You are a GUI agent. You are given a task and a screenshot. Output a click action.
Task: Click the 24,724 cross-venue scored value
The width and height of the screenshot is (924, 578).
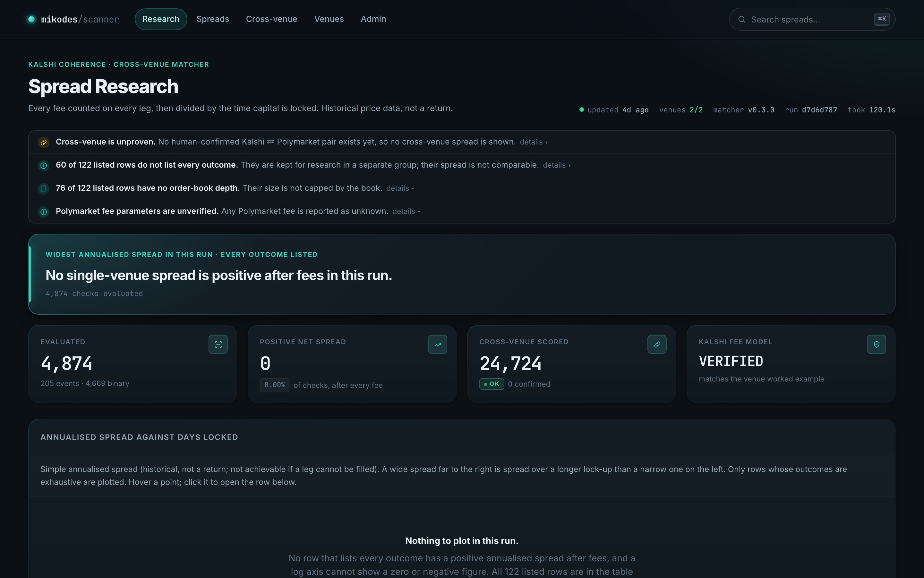tap(510, 363)
